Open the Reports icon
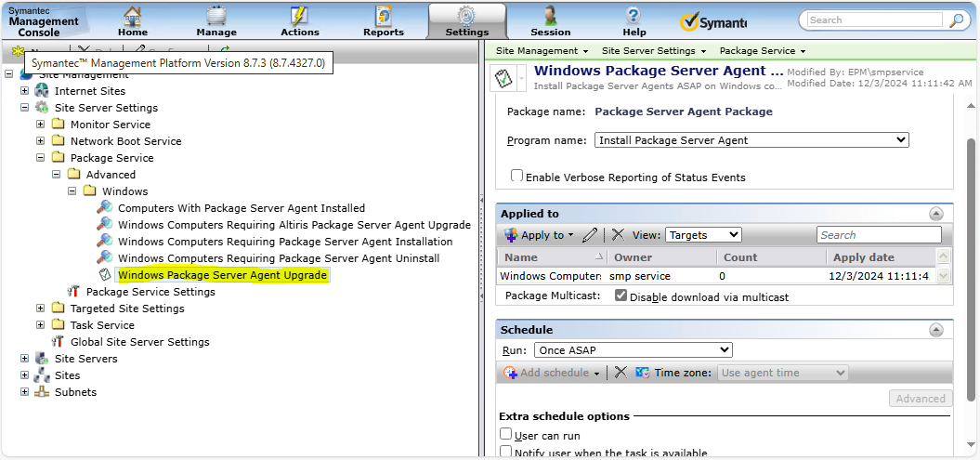The height and width of the screenshot is (460, 980). pyautogui.click(x=383, y=16)
